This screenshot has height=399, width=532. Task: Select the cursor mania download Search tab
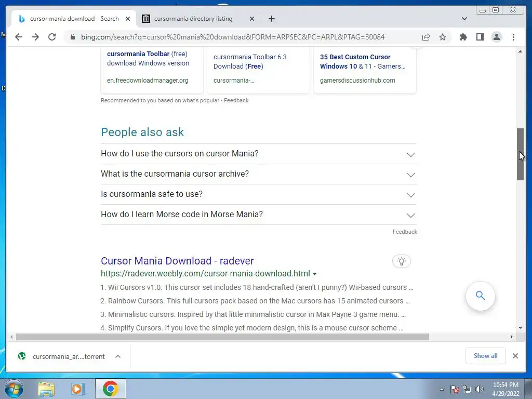[74, 19]
